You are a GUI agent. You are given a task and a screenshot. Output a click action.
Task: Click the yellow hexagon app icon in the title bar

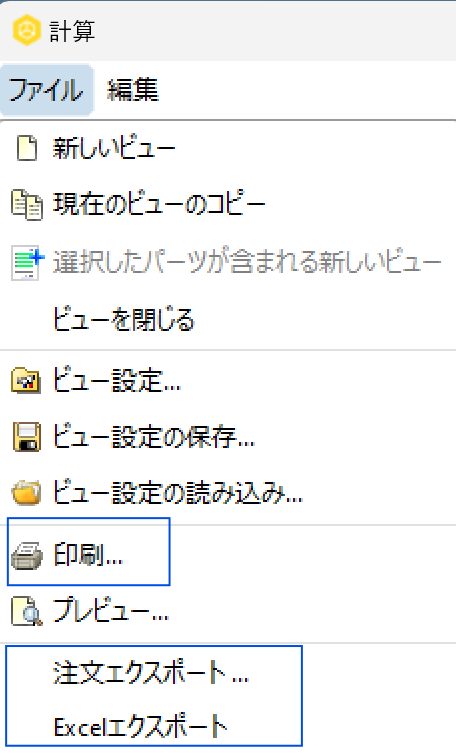coord(27,30)
